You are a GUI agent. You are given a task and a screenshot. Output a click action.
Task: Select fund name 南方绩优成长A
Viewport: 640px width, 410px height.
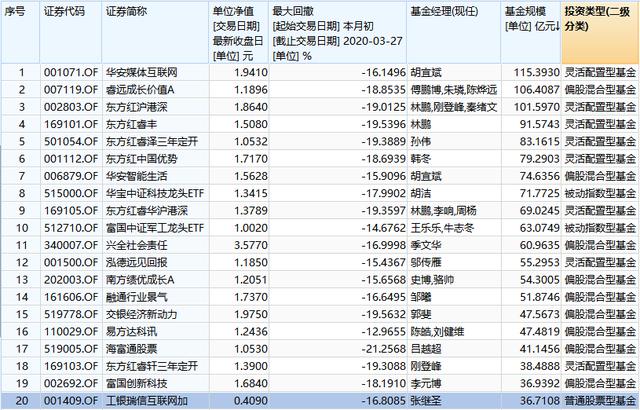(x=140, y=280)
